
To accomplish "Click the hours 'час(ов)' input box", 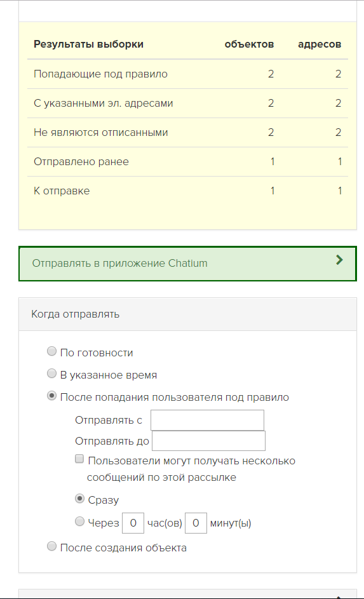I will point(133,523).
